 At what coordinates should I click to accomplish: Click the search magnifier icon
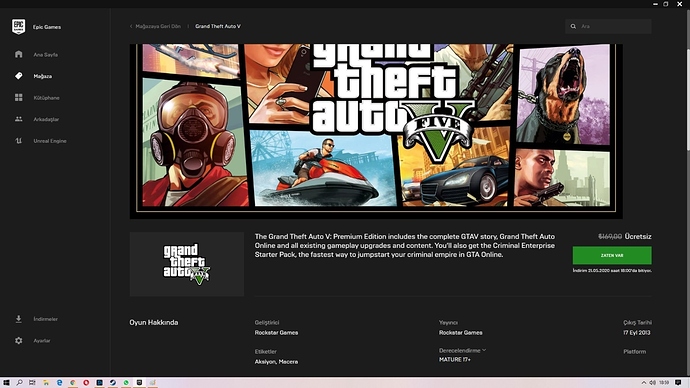pos(573,26)
